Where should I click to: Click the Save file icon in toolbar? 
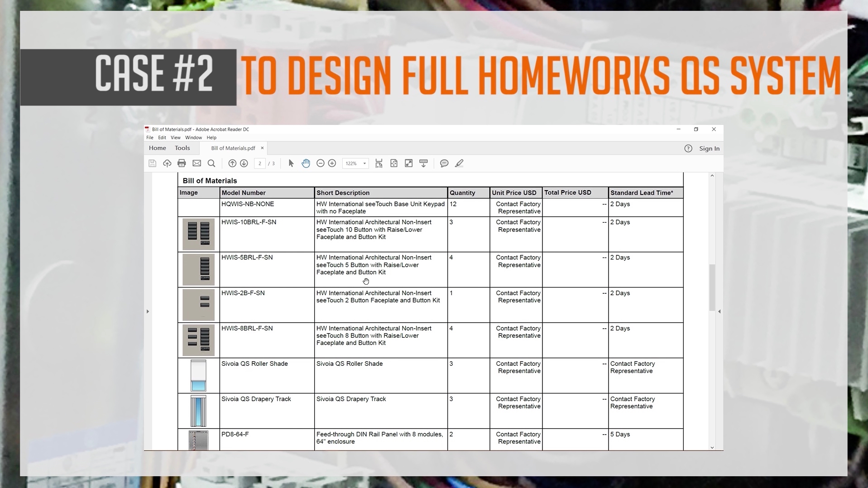(x=152, y=163)
